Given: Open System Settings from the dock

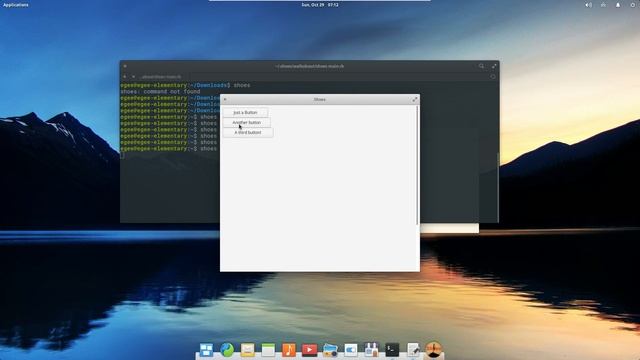Looking at the screenshot, I should click(x=351, y=350).
